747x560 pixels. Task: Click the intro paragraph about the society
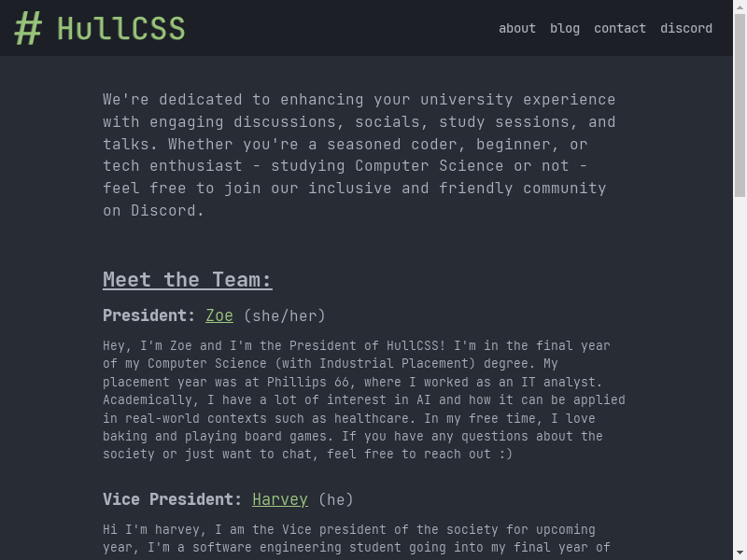359,155
